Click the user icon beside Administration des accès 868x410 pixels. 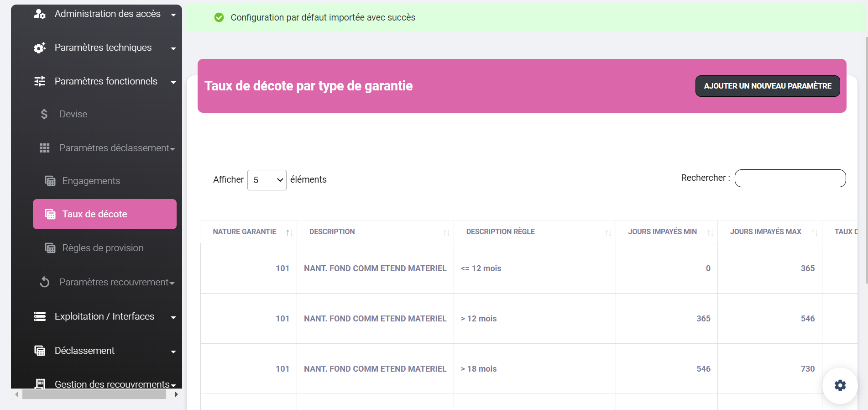coord(40,14)
